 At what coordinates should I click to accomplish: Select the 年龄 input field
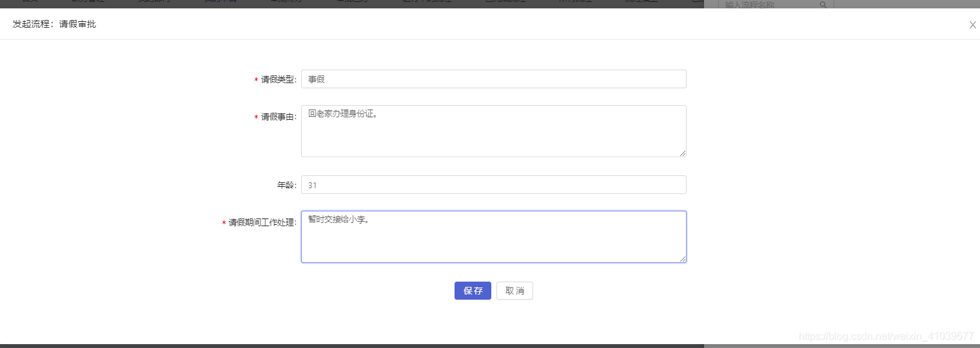coord(493,185)
